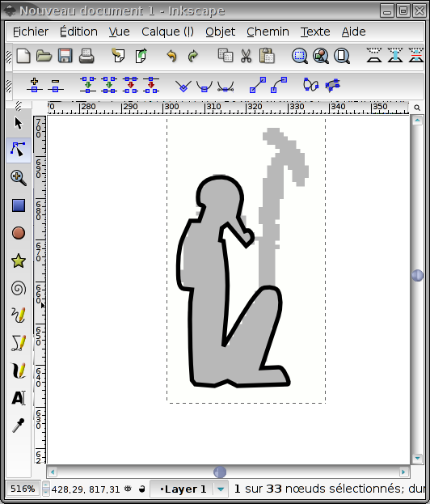Open the Calque menu

[167, 32]
